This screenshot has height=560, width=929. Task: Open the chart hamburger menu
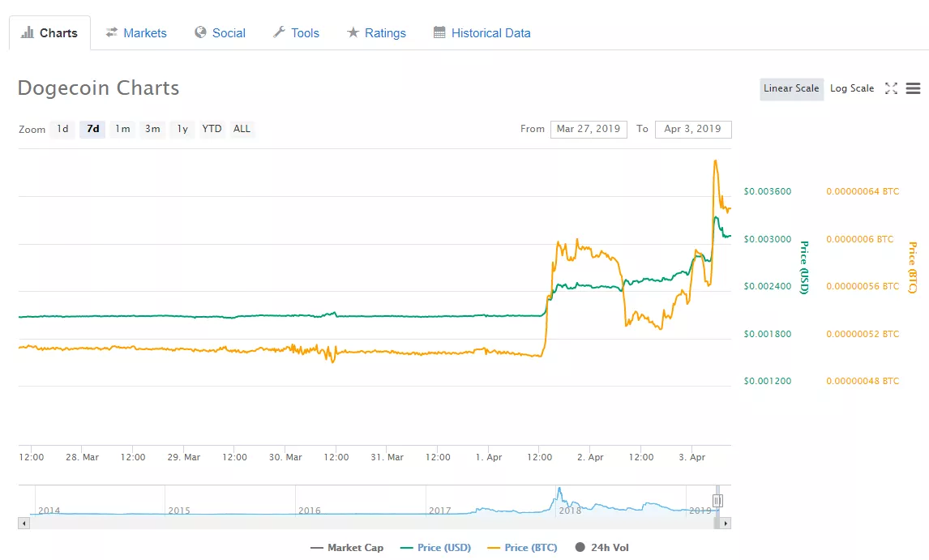[x=913, y=88]
